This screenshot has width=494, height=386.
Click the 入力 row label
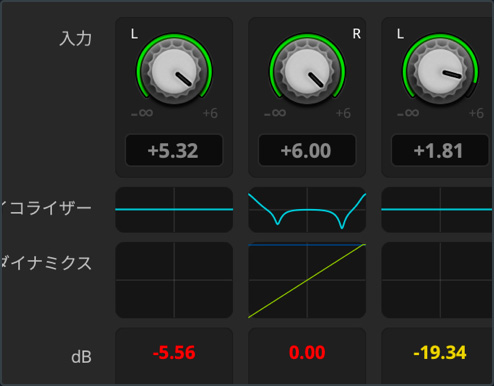[76, 38]
